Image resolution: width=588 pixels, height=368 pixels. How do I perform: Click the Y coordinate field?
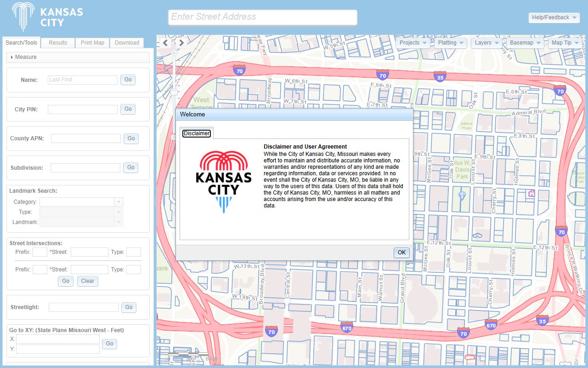pos(58,349)
